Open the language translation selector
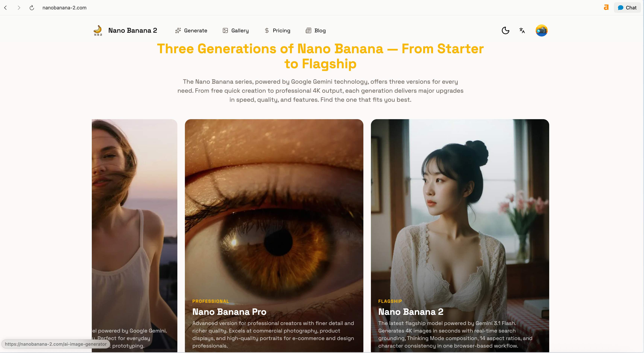This screenshot has height=353, width=644. click(522, 30)
